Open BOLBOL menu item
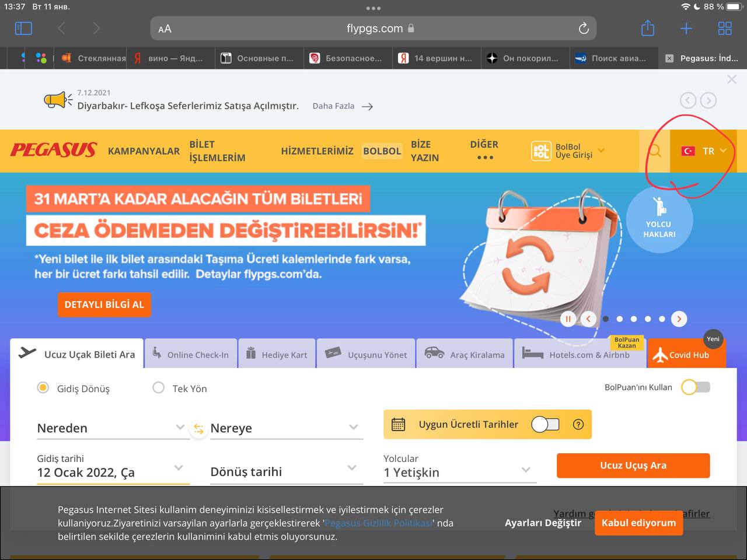This screenshot has width=747, height=560. (x=382, y=151)
